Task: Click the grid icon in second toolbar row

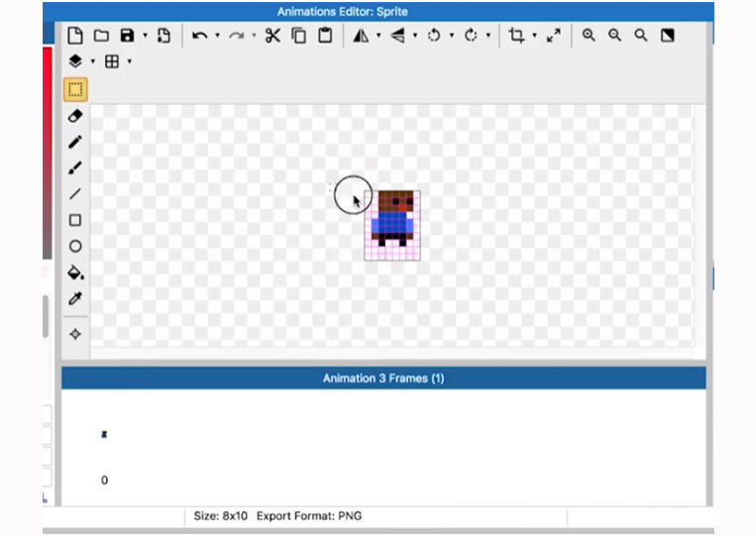Action: [x=112, y=61]
